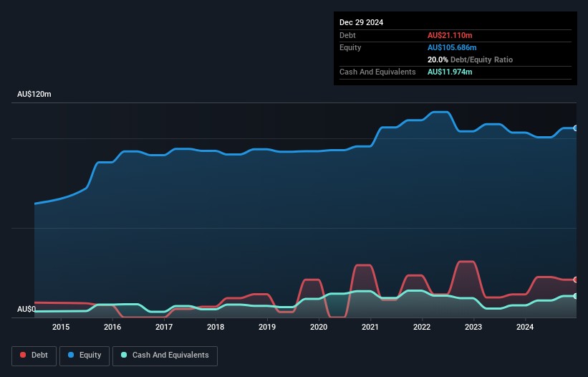Click the 2020 year label on the timeline

pyautogui.click(x=319, y=328)
